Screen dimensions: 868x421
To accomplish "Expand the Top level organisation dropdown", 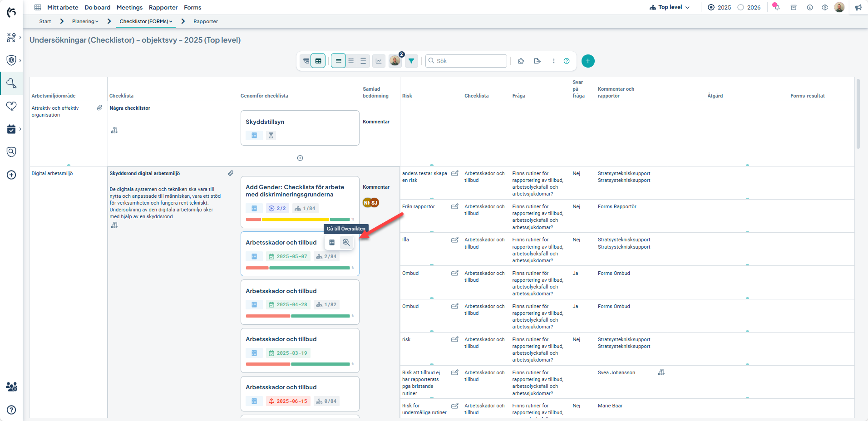I will click(x=670, y=7).
